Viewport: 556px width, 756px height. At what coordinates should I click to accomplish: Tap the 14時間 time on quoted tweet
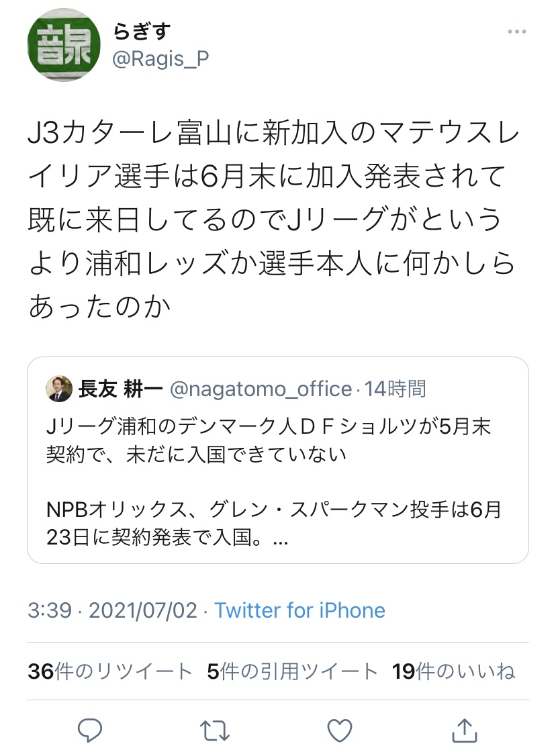(x=395, y=389)
